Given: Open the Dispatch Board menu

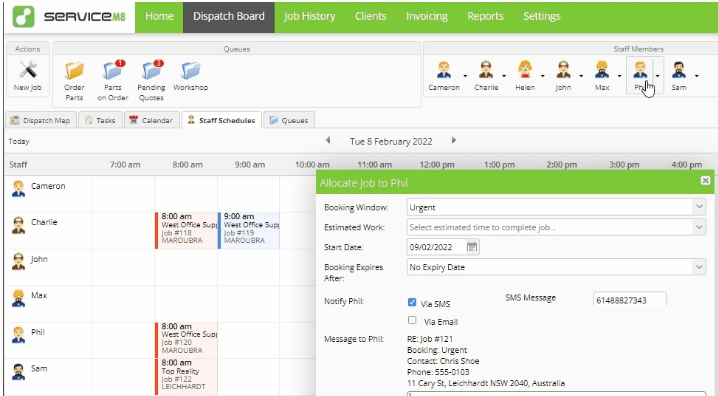Looking at the screenshot, I should point(228,16).
